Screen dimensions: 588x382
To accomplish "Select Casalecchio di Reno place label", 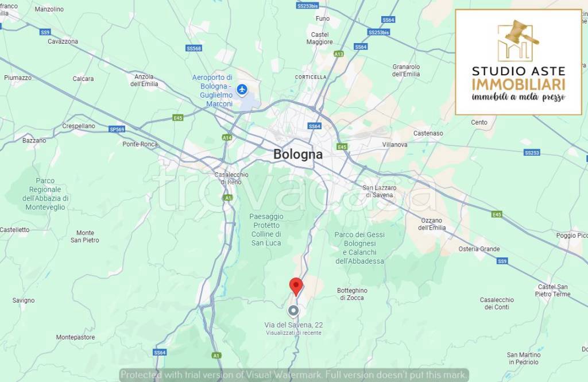I will 231,178.
